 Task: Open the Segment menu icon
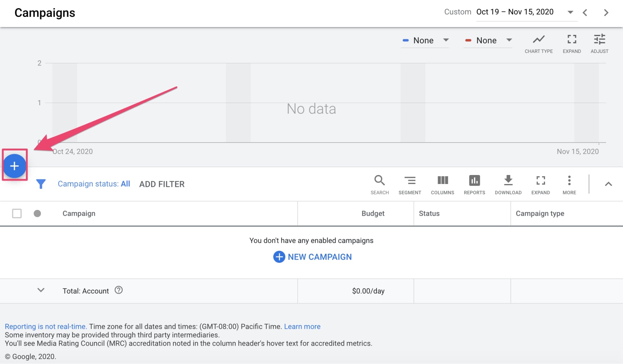410,184
